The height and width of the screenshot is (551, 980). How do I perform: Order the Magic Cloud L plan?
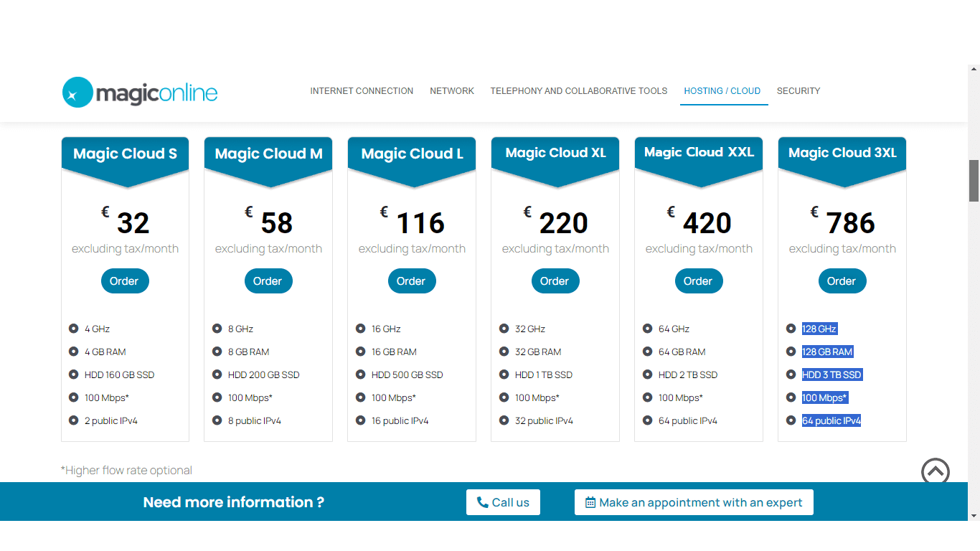tap(411, 281)
